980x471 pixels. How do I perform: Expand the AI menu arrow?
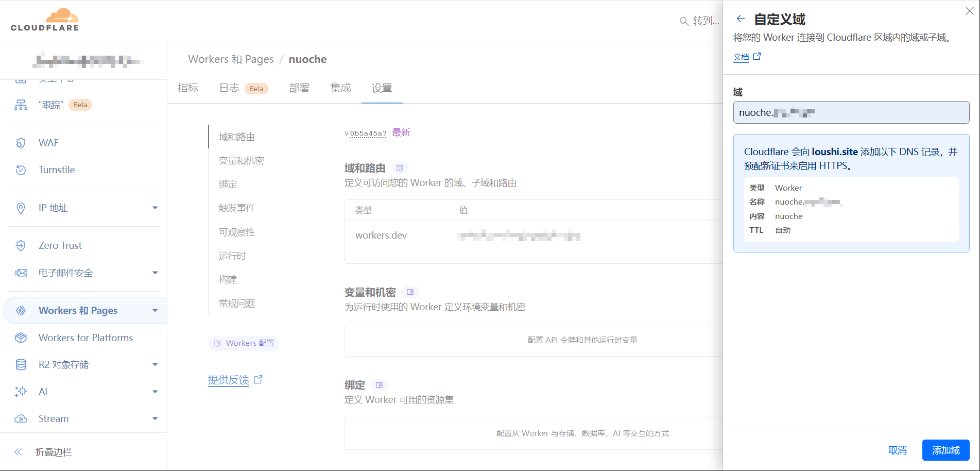pos(154,392)
